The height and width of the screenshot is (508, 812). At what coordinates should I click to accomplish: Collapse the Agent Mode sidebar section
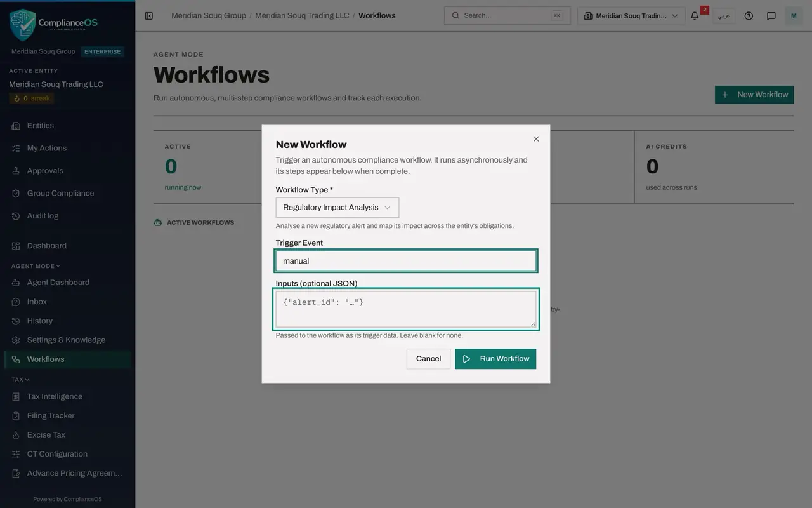pyautogui.click(x=36, y=266)
